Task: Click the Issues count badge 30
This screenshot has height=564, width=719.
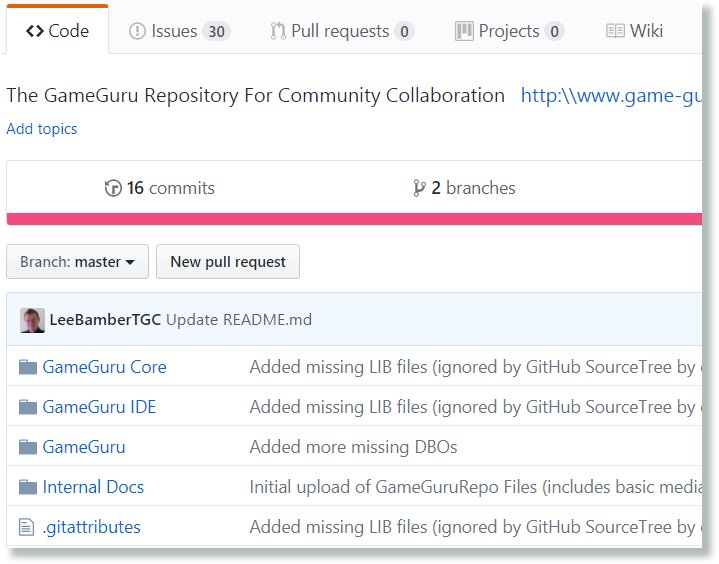Action: 216,32
